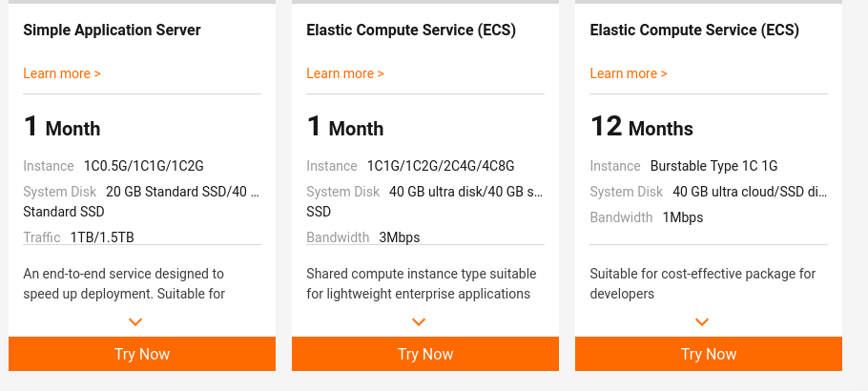Click Try Now for the 12 Months ECS plan
Viewport: 868px width, 391px height.
tap(709, 354)
